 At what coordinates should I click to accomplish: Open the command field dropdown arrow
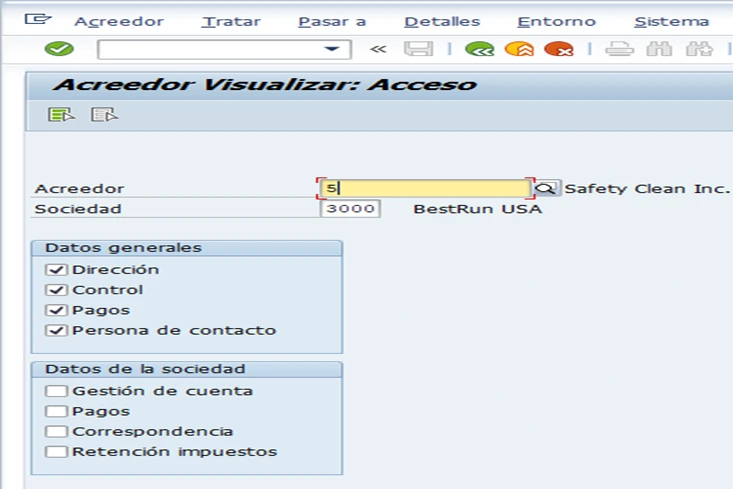pyautogui.click(x=332, y=49)
